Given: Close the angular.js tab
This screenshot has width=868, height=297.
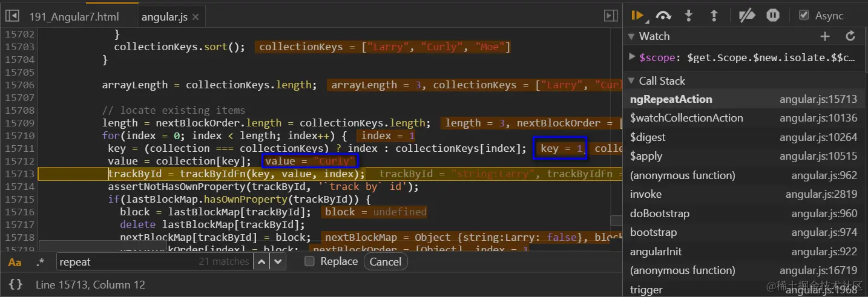Looking at the screenshot, I should (x=195, y=17).
